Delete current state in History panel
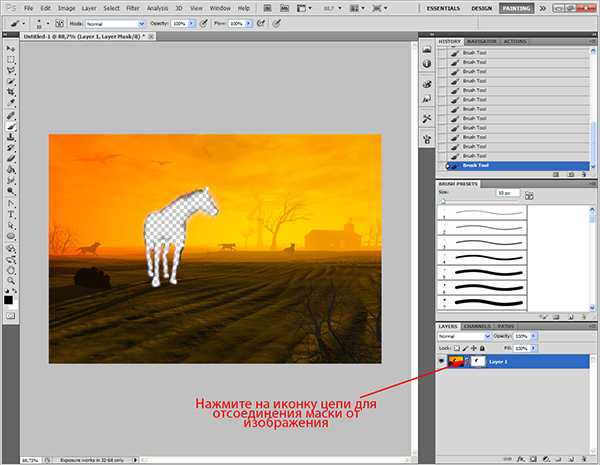 tap(584, 175)
